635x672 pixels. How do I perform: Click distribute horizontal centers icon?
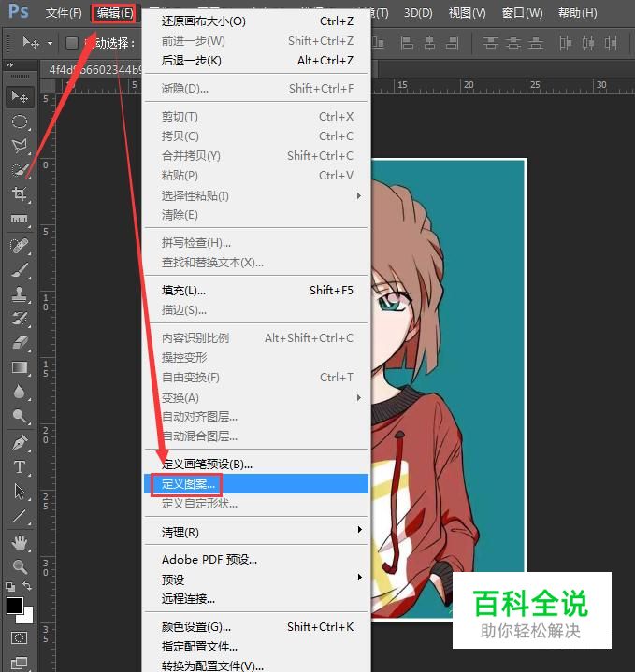pos(588,43)
